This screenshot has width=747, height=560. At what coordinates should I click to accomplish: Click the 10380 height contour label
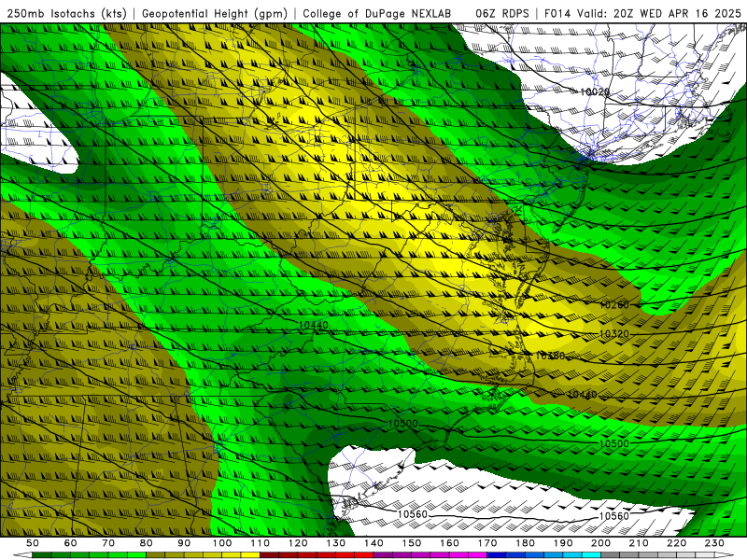[x=550, y=356]
